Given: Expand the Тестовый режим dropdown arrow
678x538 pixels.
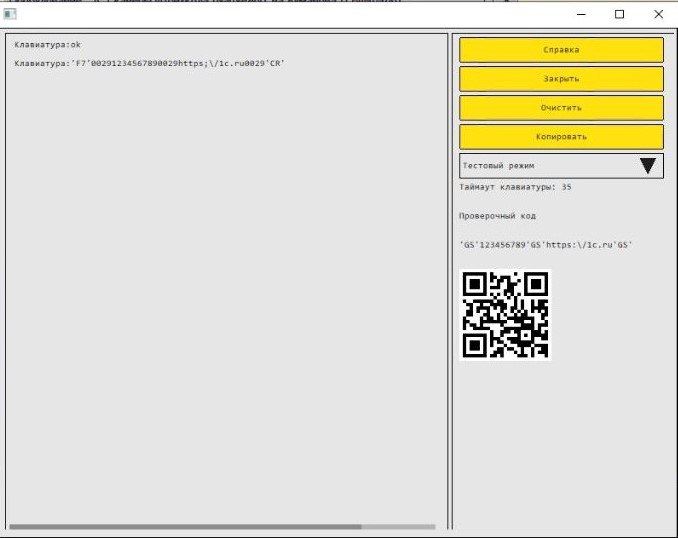Looking at the screenshot, I should coord(648,166).
